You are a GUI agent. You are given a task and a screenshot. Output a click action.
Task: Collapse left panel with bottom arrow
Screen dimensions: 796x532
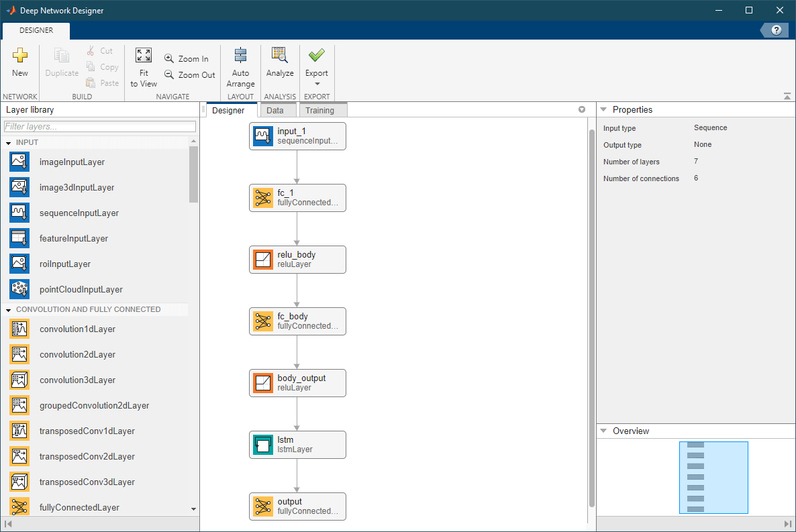7,524
